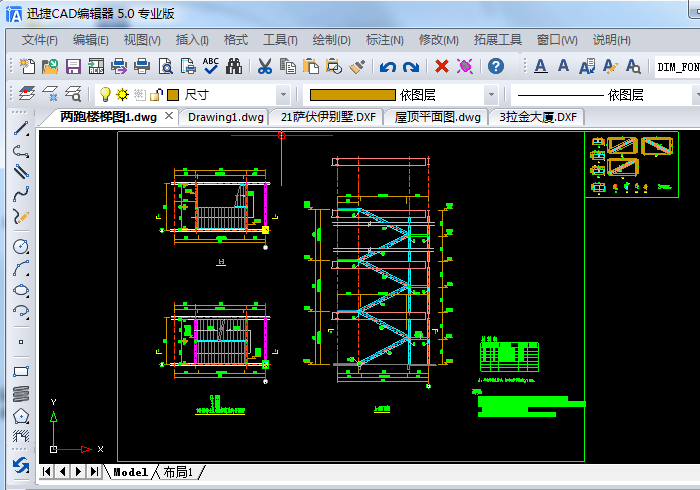This screenshot has width=700, height=490.
Task: Open the 工具(T) menu
Action: pyautogui.click(x=280, y=40)
